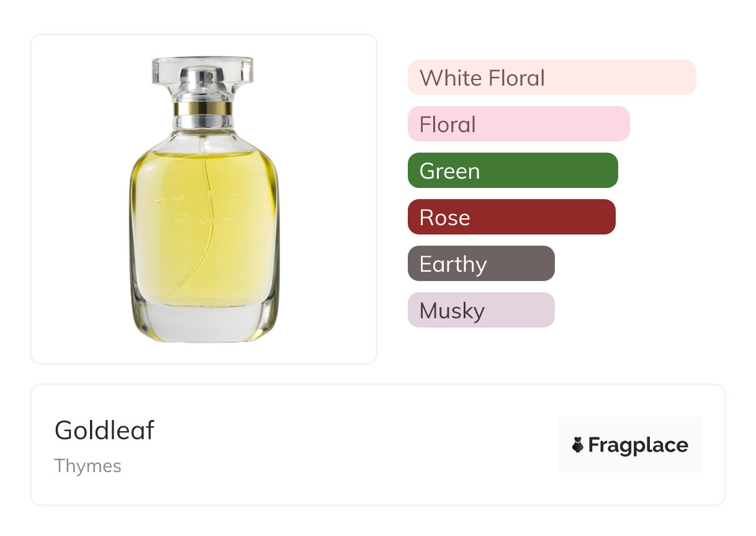
Task: Open the Goldleaf fragrance title
Action: point(104,431)
